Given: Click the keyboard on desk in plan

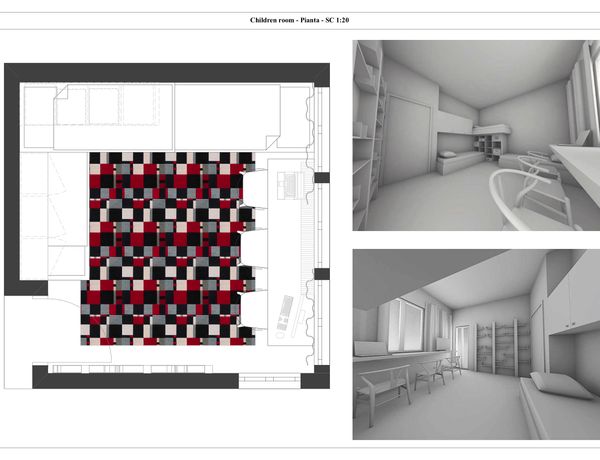Looking at the screenshot, I should (286, 312).
